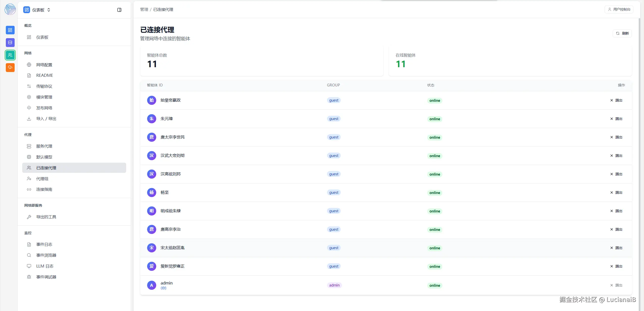Click the green agents icon in left rail
The height and width of the screenshot is (311, 644).
[10, 55]
